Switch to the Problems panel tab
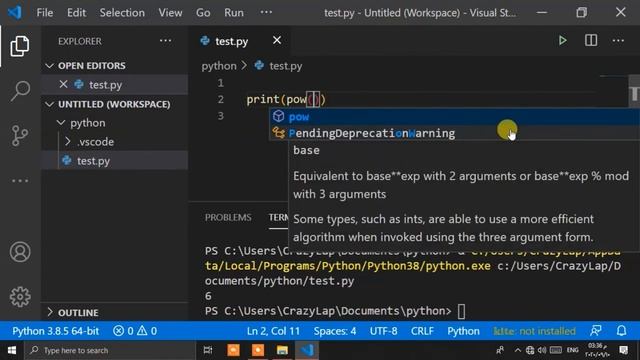The width and height of the screenshot is (640, 360). click(228, 217)
